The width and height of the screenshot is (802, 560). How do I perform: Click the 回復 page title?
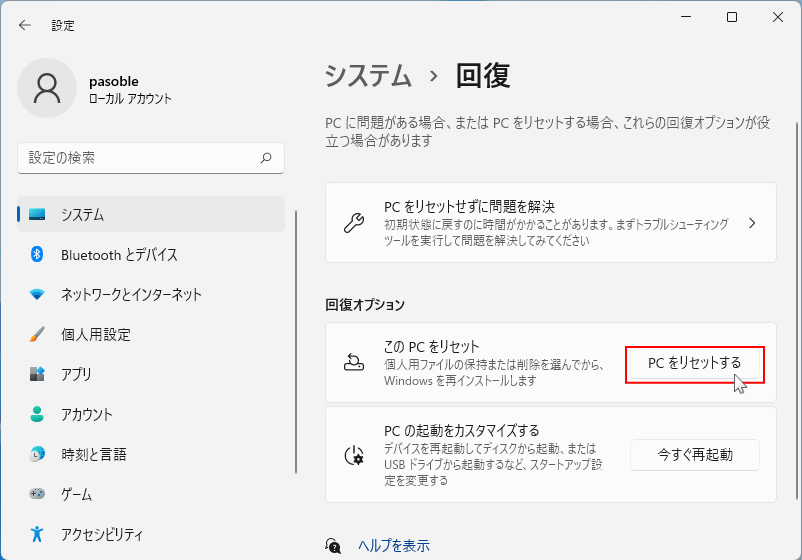483,76
